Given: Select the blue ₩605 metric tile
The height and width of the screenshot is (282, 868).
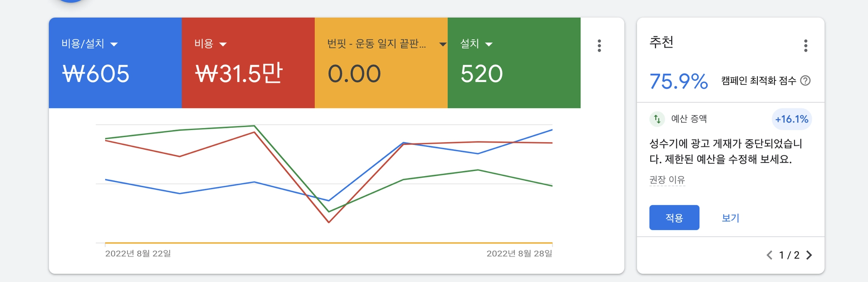Looking at the screenshot, I should [x=115, y=74].
